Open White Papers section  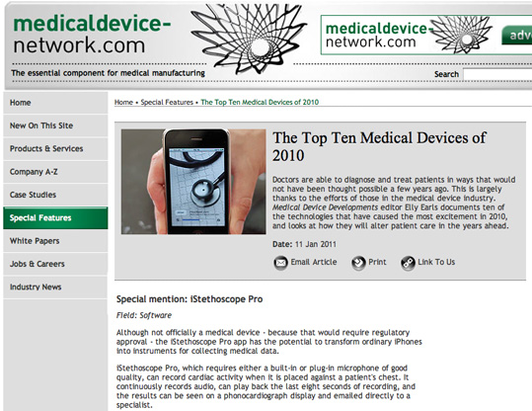55,241
